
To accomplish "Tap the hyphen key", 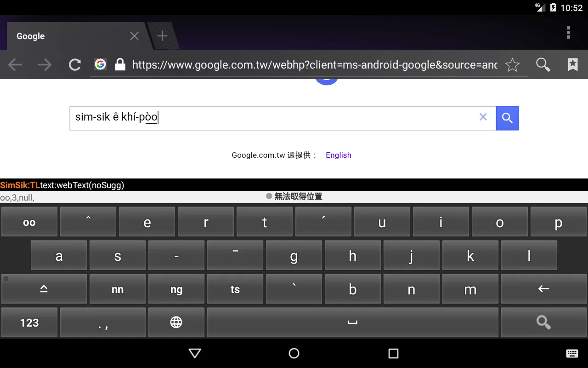I will click(x=176, y=255).
